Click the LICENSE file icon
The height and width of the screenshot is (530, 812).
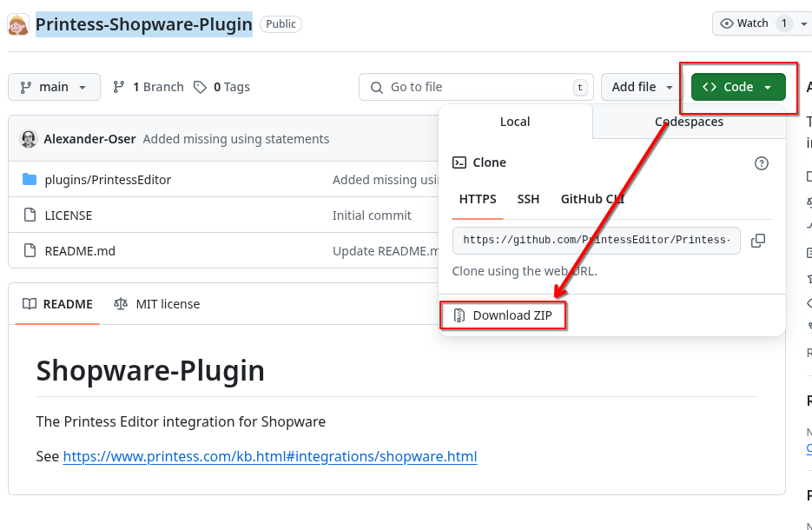point(30,215)
